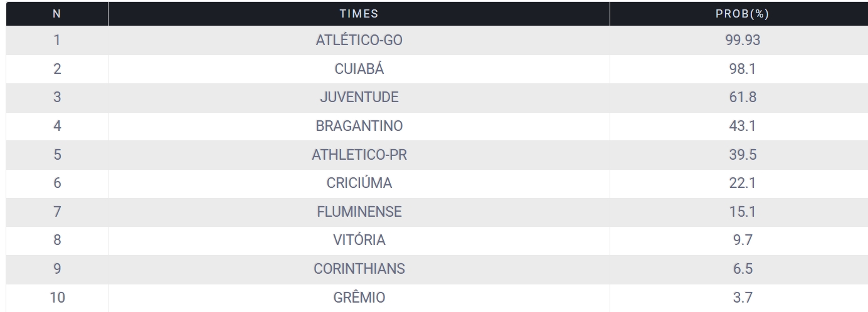Click the FLUMINENSE team name
Viewport: 868px width, 312px height.
coord(359,212)
